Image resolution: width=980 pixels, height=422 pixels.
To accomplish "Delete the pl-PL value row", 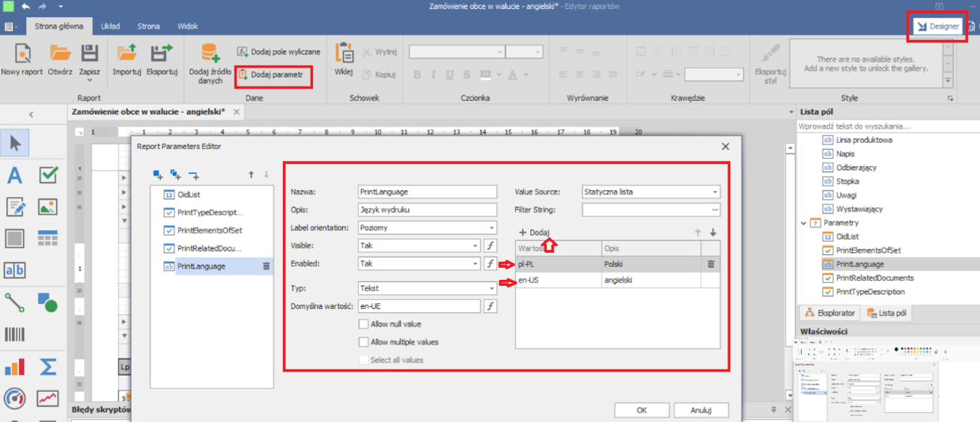I will (x=710, y=264).
